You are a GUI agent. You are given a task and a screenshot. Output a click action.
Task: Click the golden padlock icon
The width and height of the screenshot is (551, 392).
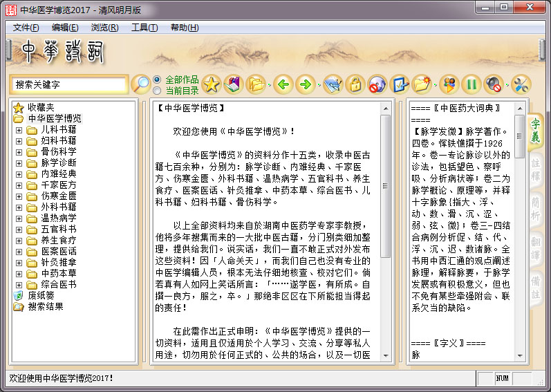(355, 84)
